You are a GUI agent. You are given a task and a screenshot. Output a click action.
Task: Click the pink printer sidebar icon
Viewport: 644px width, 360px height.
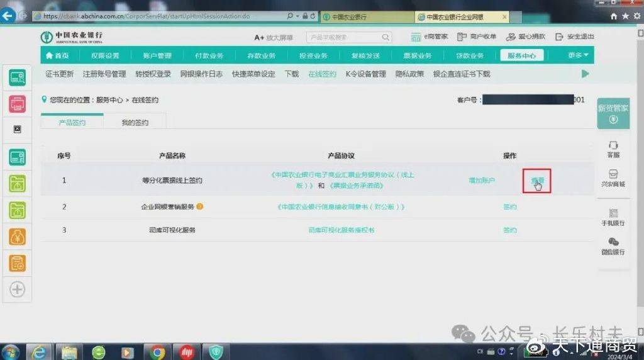click(x=17, y=104)
